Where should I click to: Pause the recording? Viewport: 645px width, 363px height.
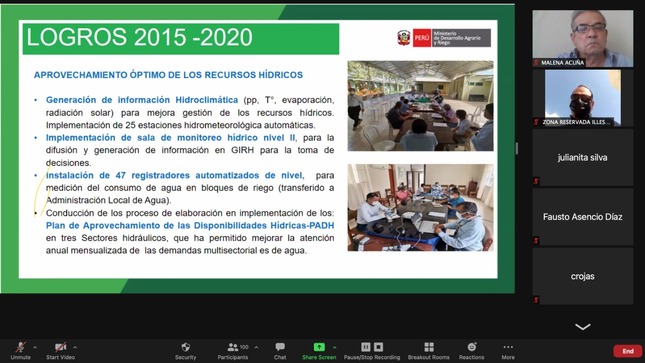click(365, 347)
